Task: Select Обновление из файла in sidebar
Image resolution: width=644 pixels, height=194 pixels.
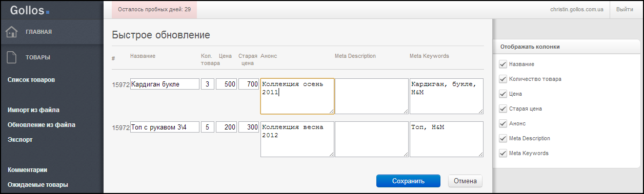Action: [x=42, y=124]
